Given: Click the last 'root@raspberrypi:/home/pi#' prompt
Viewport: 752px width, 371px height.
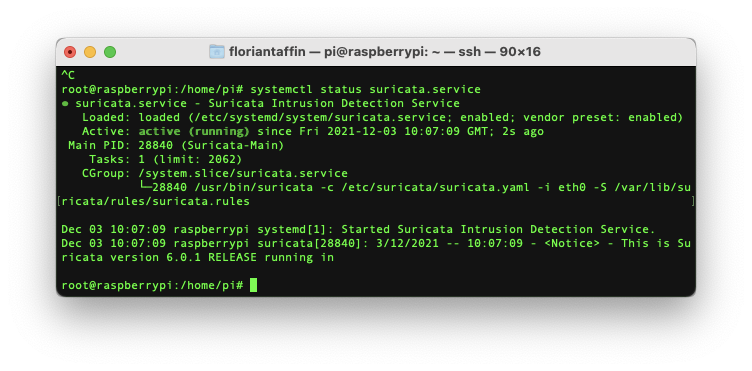Looking at the screenshot, I should pyautogui.click(x=153, y=285).
